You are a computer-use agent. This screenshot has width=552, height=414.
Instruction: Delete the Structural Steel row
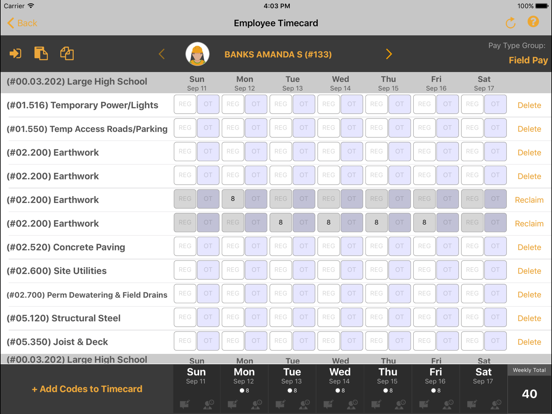(x=529, y=318)
